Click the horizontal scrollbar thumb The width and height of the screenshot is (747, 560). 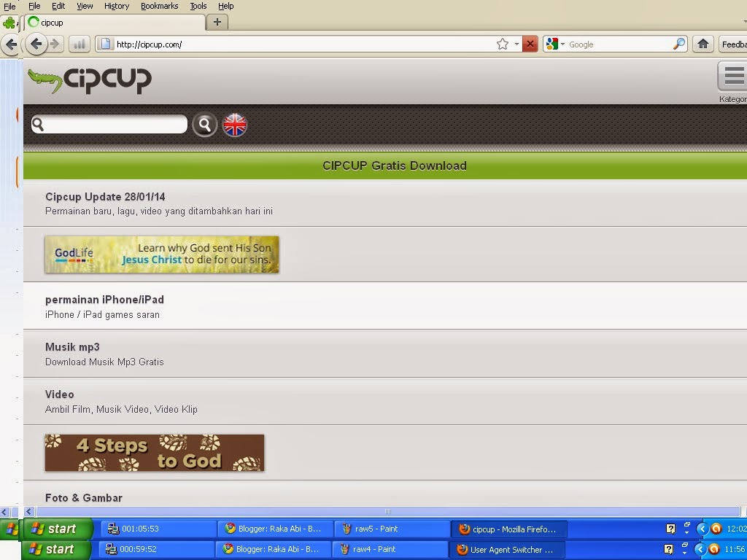[388, 511]
